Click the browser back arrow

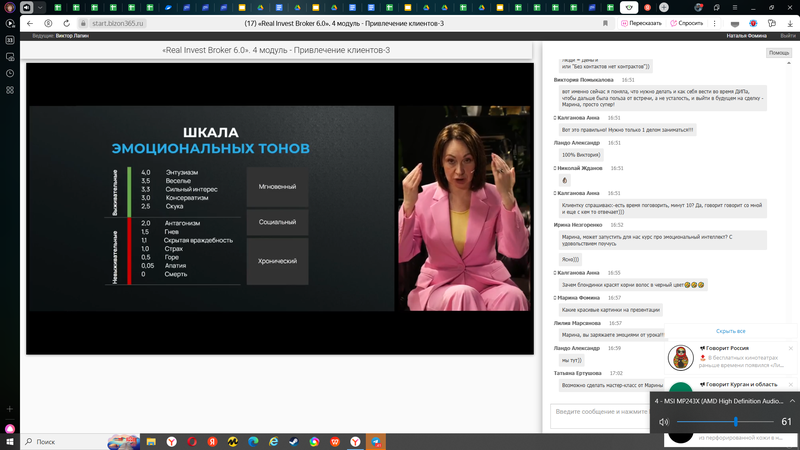coord(29,23)
